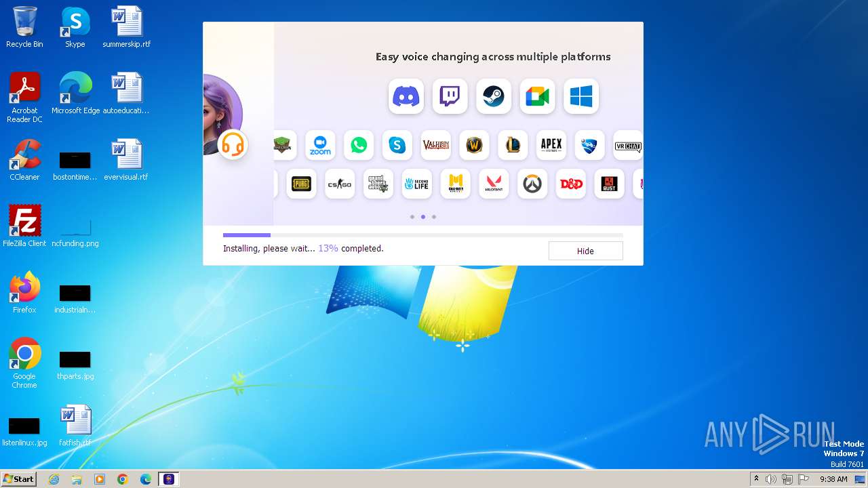868x488 pixels.
Task: Select Acrobat Reader DC shortcut
Action: coord(24,98)
